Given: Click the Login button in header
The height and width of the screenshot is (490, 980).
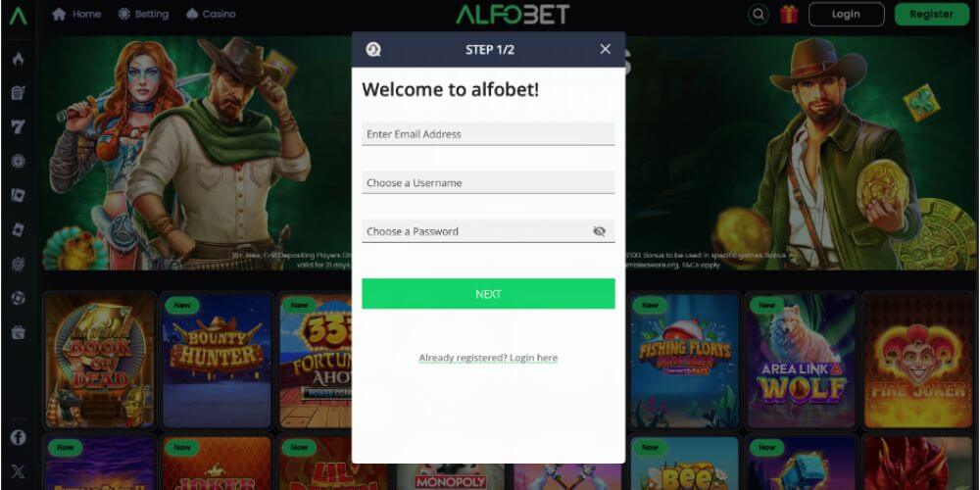Looking at the screenshot, I should tap(847, 14).
